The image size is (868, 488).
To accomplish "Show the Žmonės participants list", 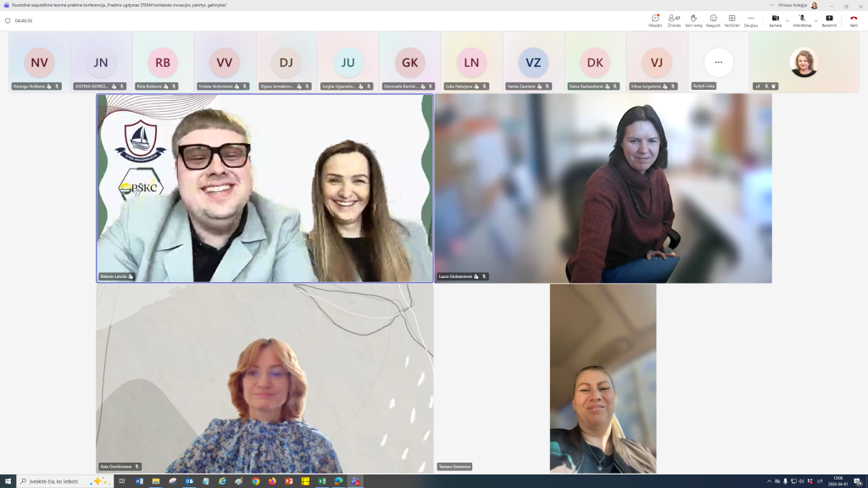I will (674, 19).
